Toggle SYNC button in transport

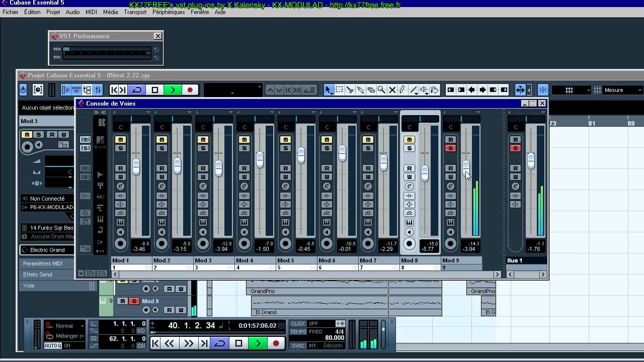click(298, 346)
